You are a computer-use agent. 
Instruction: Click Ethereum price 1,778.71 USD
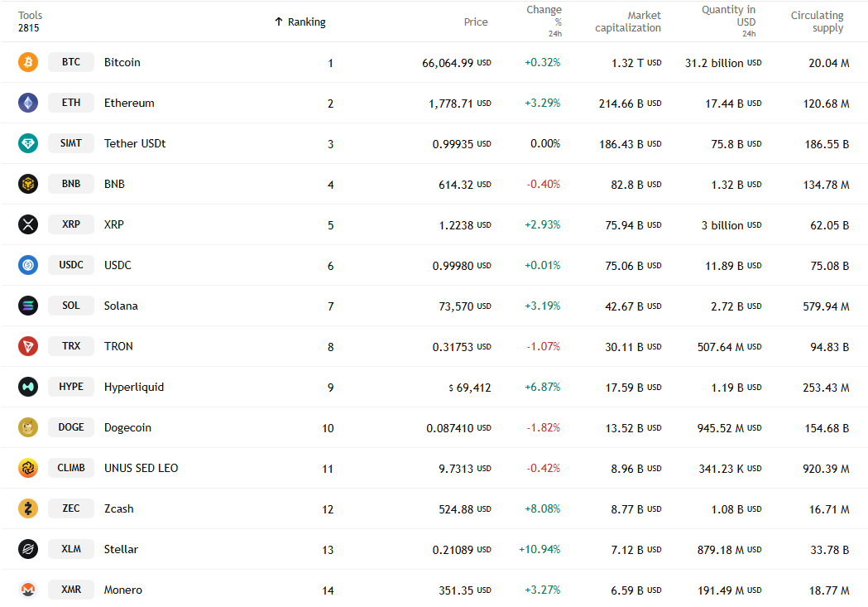point(460,104)
